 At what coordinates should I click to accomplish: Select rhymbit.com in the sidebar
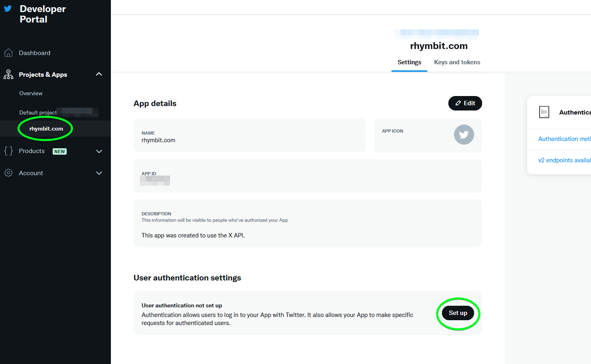click(x=45, y=129)
